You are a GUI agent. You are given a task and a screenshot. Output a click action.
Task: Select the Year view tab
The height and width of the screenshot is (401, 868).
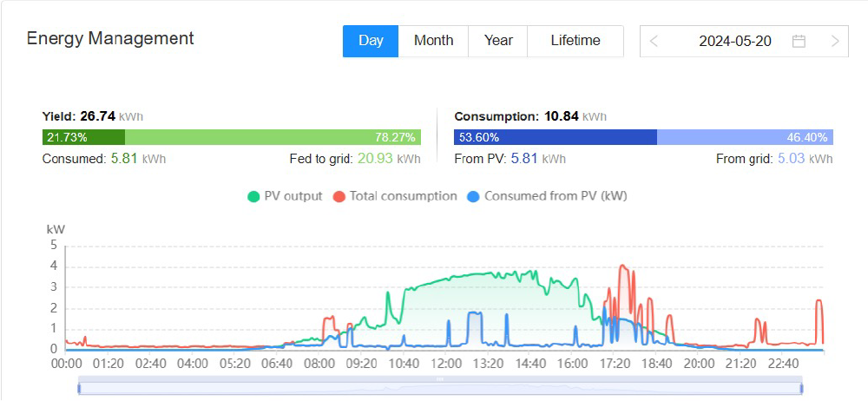498,41
